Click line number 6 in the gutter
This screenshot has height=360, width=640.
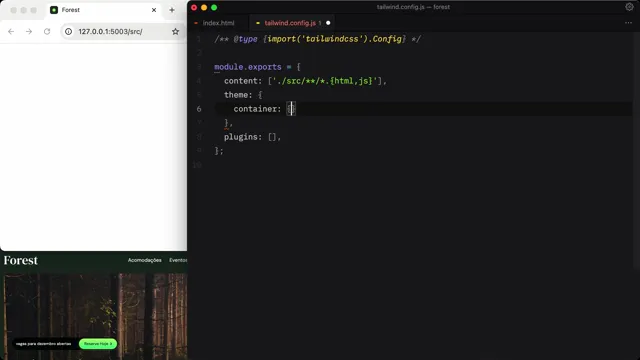(x=199, y=109)
